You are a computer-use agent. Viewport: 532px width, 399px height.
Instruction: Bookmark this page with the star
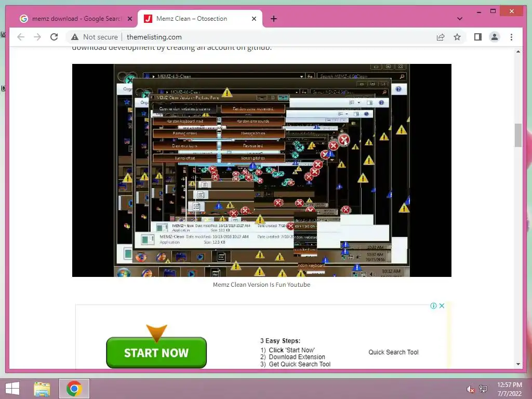pyautogui.click(x=457, y=37)
